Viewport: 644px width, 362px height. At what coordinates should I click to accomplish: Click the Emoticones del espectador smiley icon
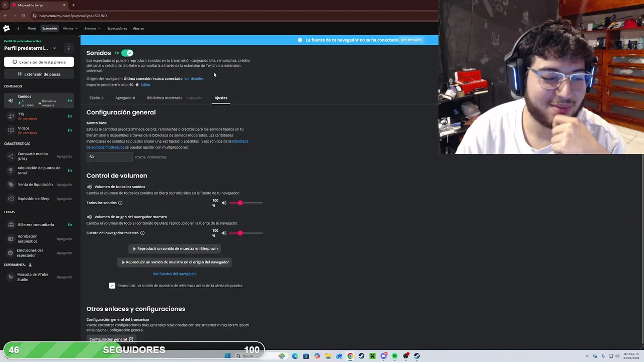(x=11, y=253)
